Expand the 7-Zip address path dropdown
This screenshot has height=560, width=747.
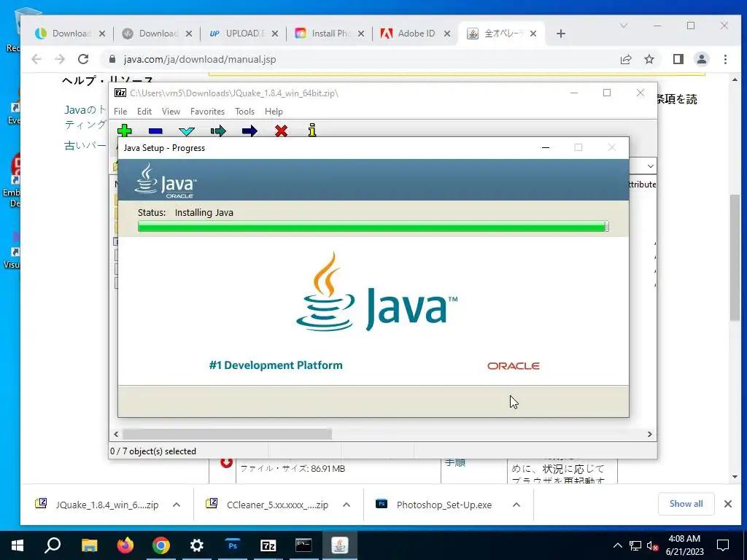650,166
